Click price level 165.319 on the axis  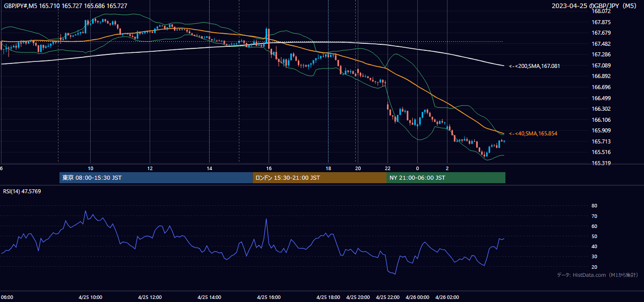coord(601,163)
